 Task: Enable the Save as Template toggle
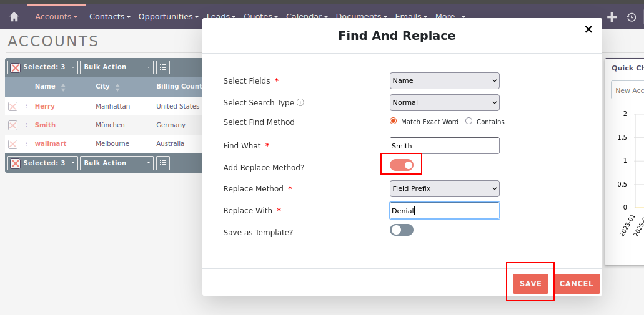pos(402,230)
